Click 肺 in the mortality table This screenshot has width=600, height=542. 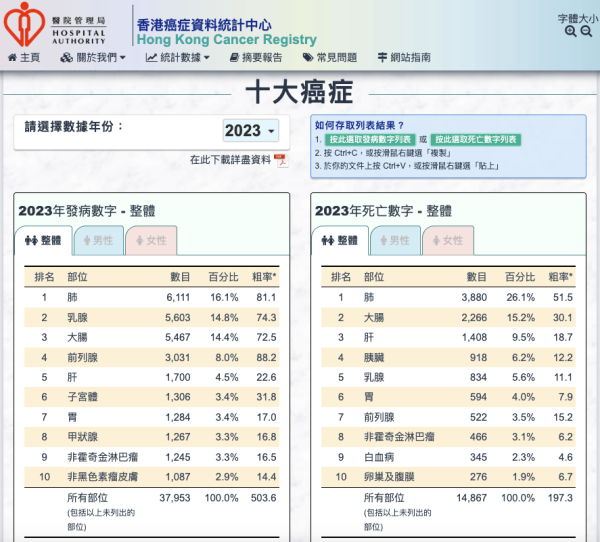pos(369,297)
